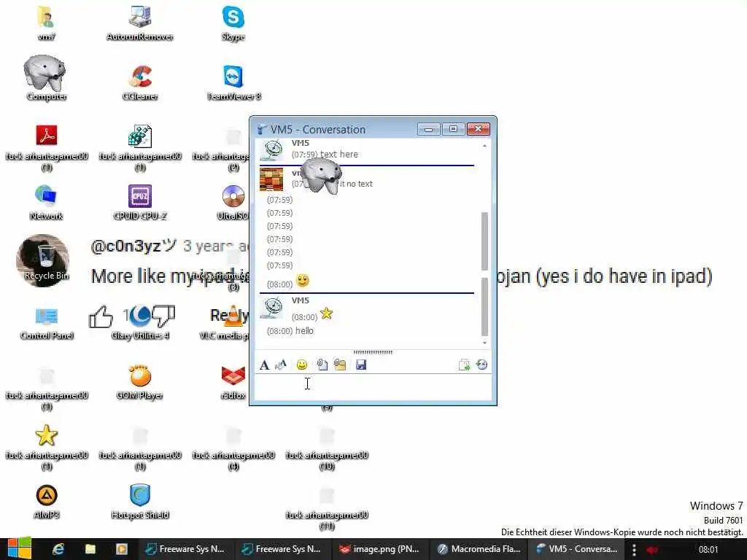Click the star emoticon in VM5's message

pos(326,314)
